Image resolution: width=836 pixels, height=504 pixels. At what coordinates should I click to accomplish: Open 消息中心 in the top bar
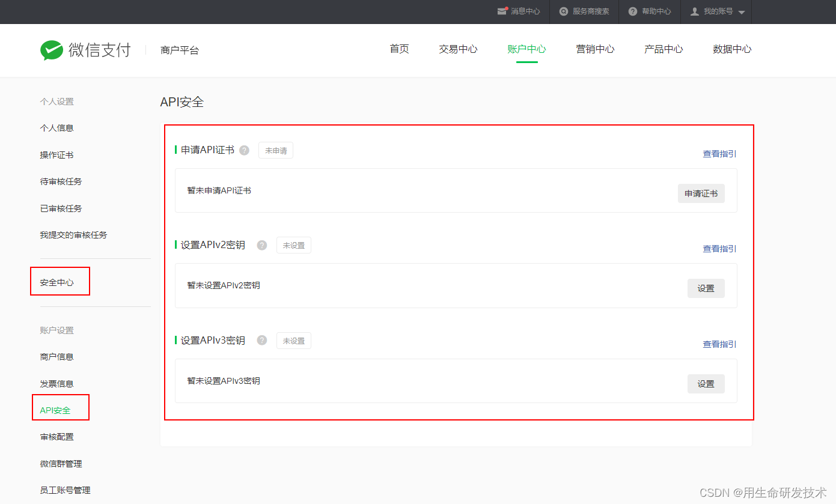[x=525, y=11]
